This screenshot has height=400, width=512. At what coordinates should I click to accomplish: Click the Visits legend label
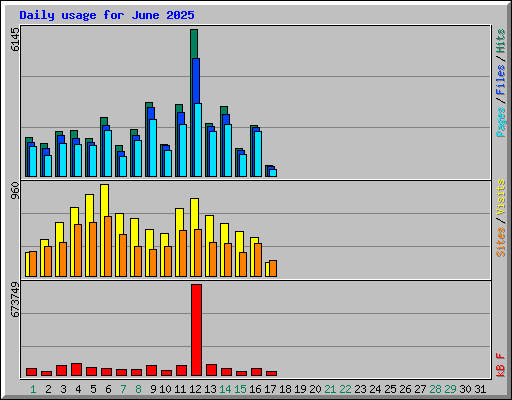[x=500, y=198]
